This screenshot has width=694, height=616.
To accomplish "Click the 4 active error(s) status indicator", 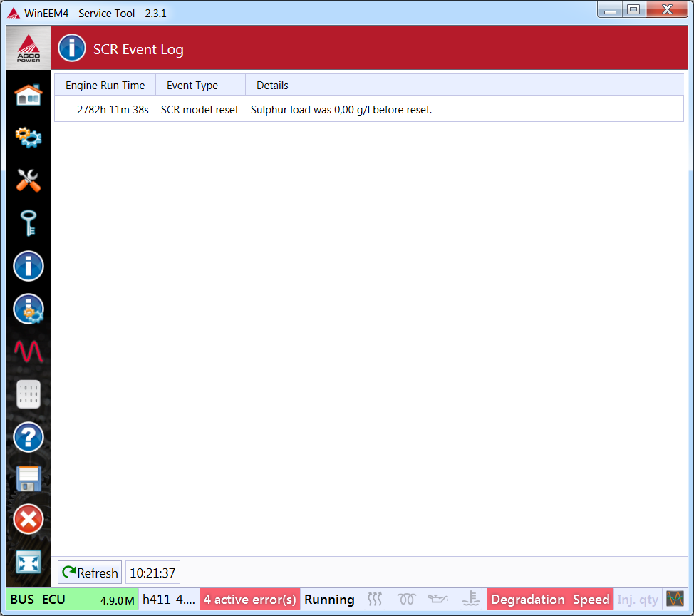I will (x=250, y=600).
